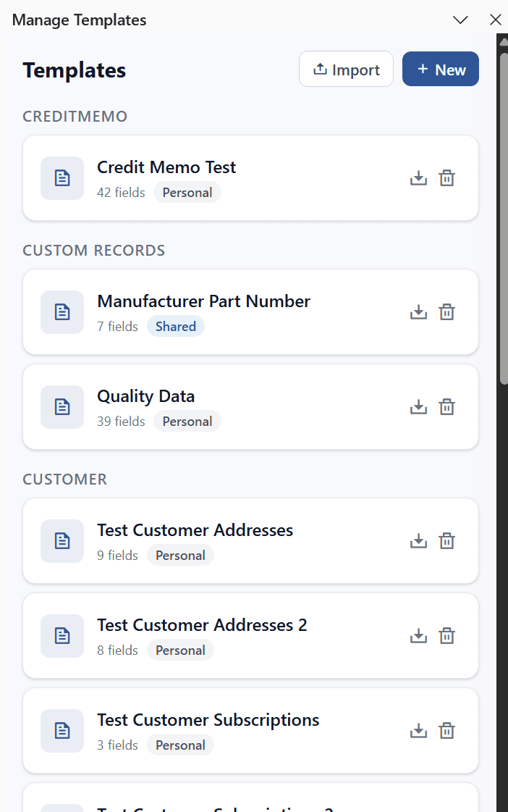Click the Shared badge on Manufacturer Part Number

coord(176,327)
